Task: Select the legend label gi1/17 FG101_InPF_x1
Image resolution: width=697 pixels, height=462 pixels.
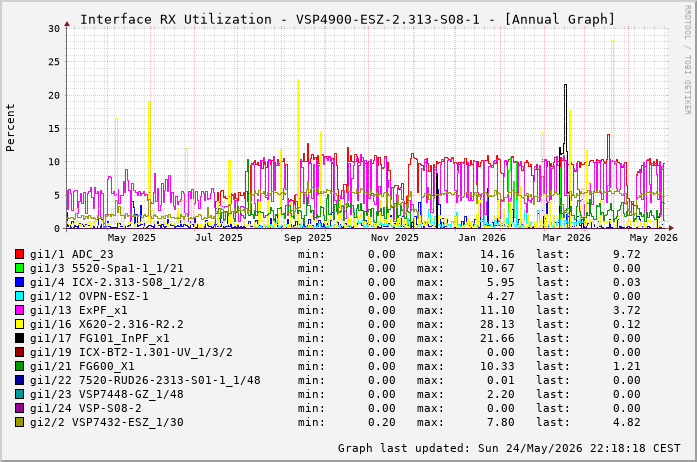Action: 100,338
